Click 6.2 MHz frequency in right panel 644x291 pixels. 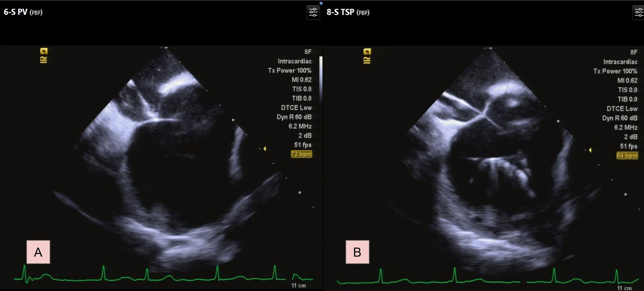pos(626,127)
